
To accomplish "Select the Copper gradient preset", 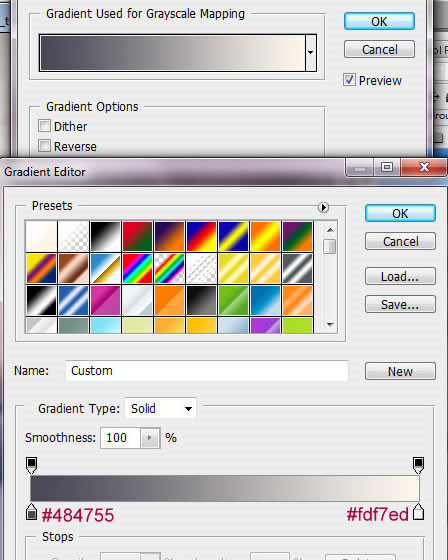I will (73, 269).
